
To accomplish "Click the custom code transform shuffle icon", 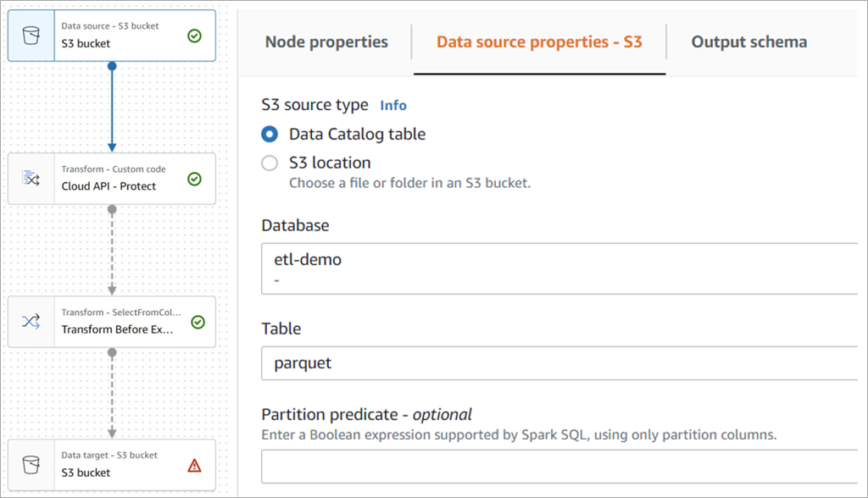I will (x=31, y=178).
